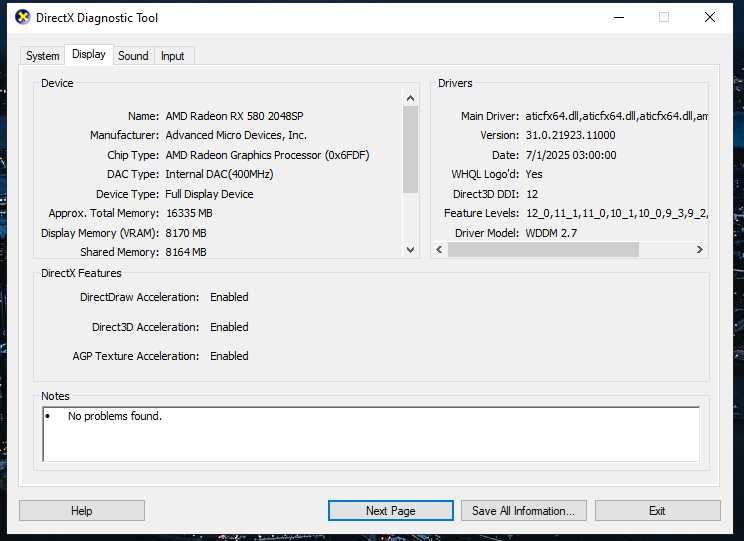Click AGP Texture Acceleration Enabled status

[229, 356]
